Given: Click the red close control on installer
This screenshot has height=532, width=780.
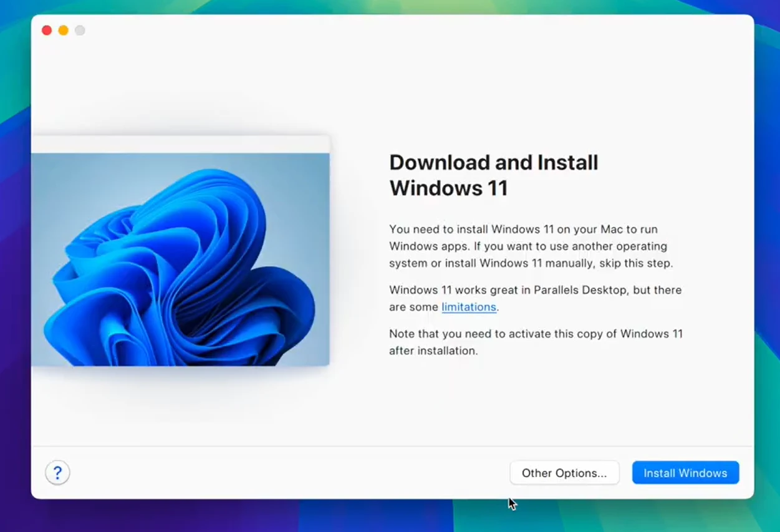Looking at the screenshot, I should point(47,29).
